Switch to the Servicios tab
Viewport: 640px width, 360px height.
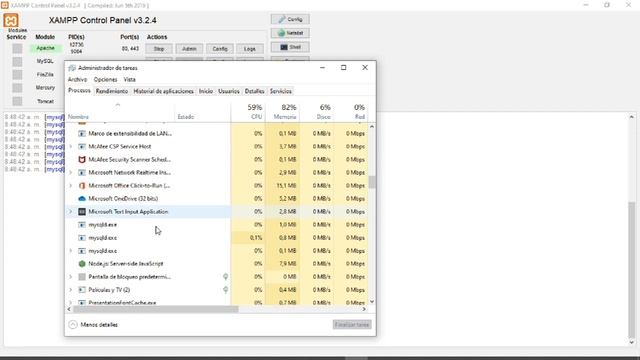pos(280,91)
